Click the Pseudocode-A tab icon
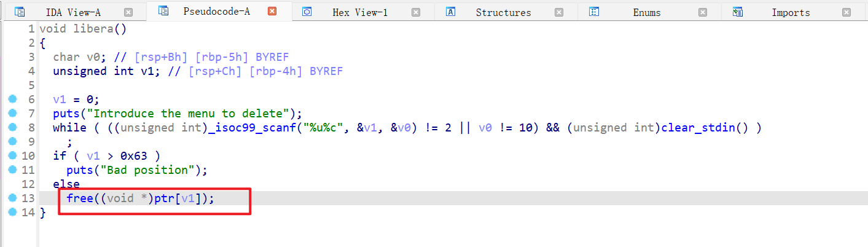 tap(163, 11)
